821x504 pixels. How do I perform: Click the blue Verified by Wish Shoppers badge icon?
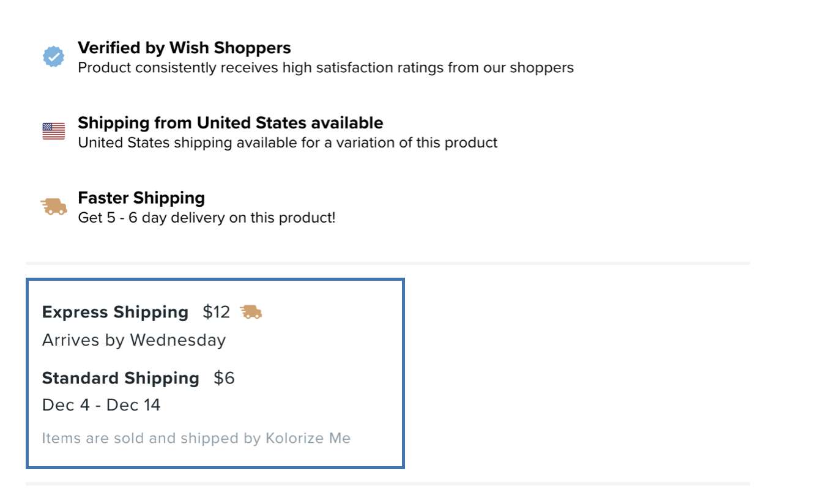(x=54, y=56)
